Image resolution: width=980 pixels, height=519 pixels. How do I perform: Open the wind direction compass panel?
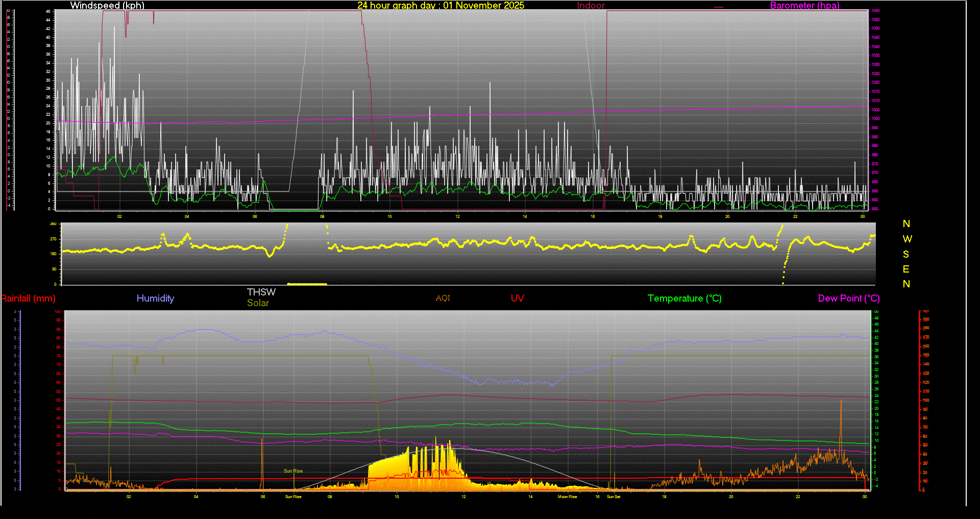906,254
